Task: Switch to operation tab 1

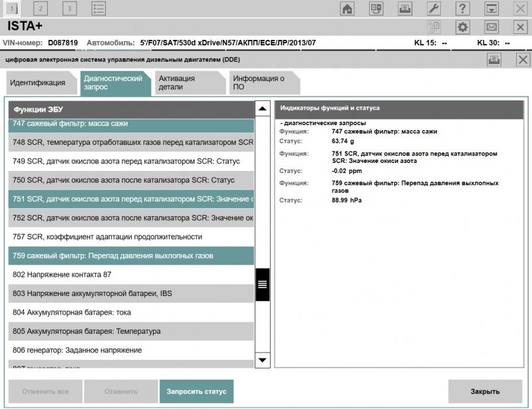Action: [x=12, y=9]
